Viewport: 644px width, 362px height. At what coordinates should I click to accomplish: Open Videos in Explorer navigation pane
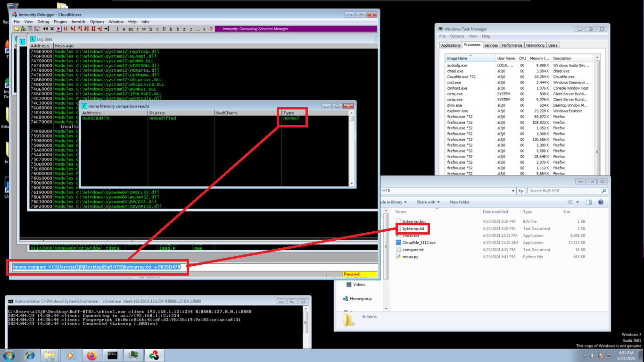[355, 285]
